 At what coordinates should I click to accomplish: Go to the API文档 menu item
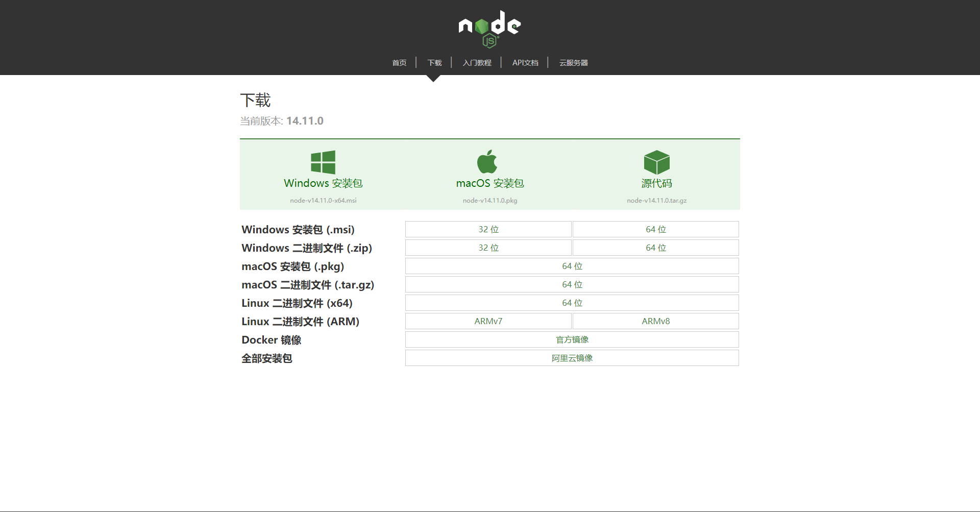tap(525, 63)
